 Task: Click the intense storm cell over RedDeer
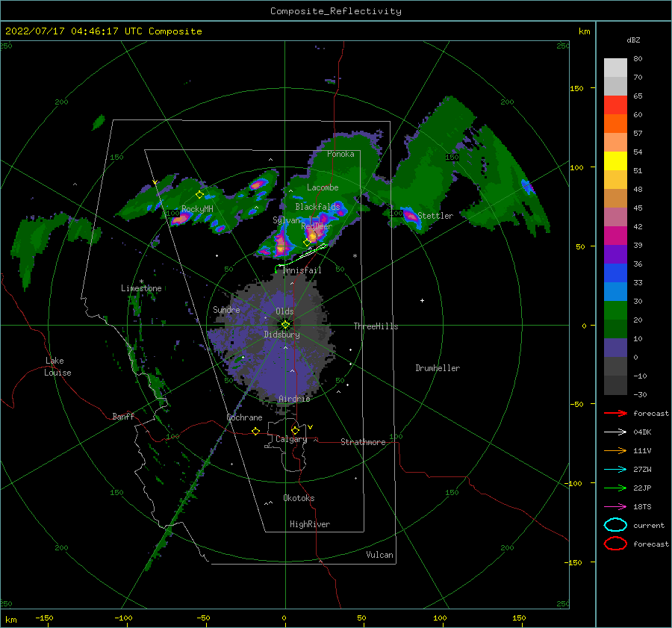[314, 234]
